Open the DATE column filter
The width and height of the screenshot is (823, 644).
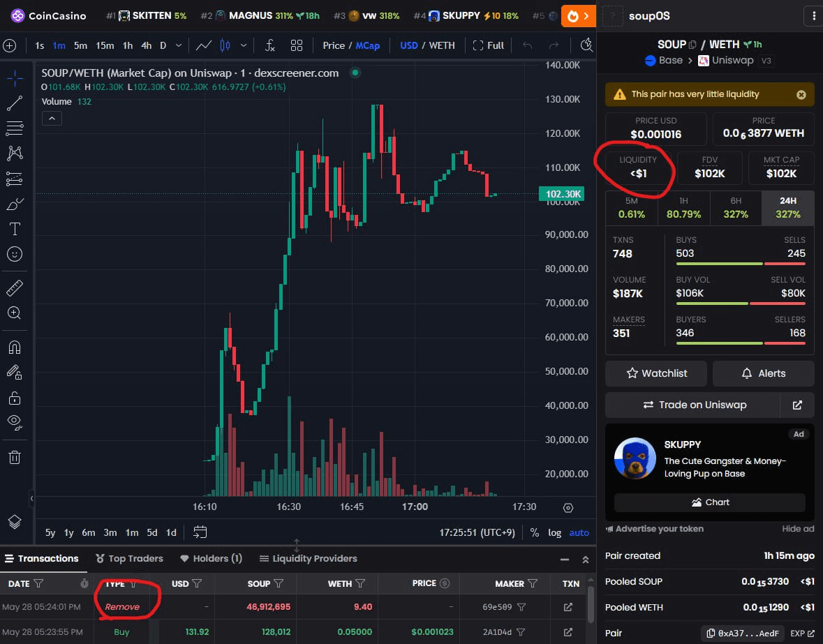pyautogui.click(x=38, y=583)
